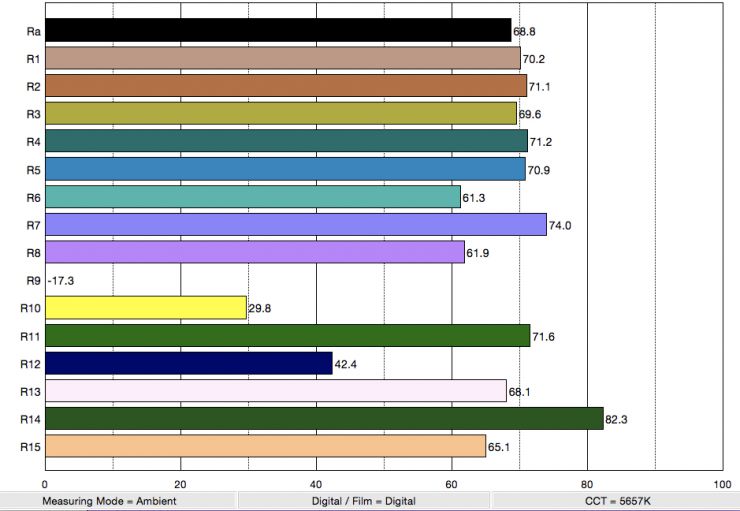The width and height of the screenshot is (740, 511).
Task: Click the 82.3 value label
Action: [x=620, y=419]
